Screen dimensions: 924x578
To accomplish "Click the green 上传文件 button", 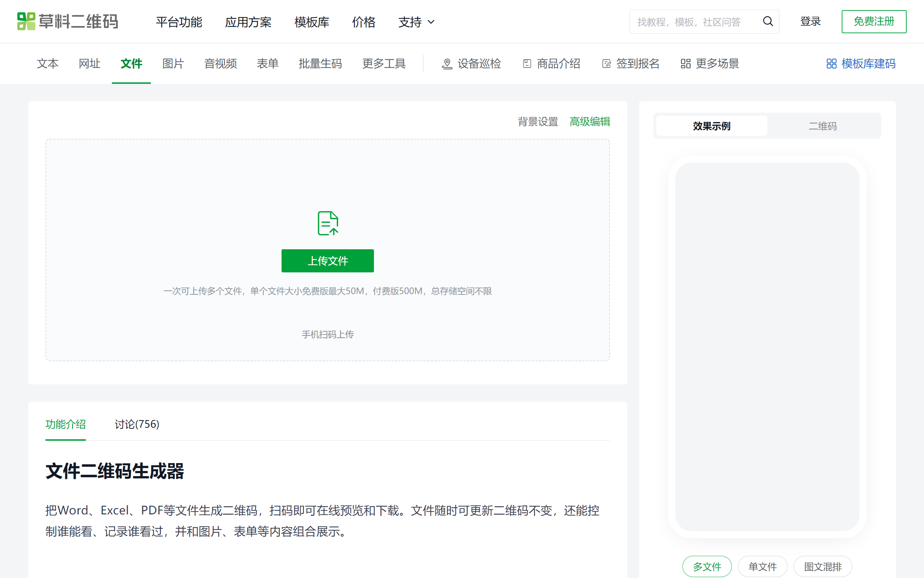I will (328, 261).
